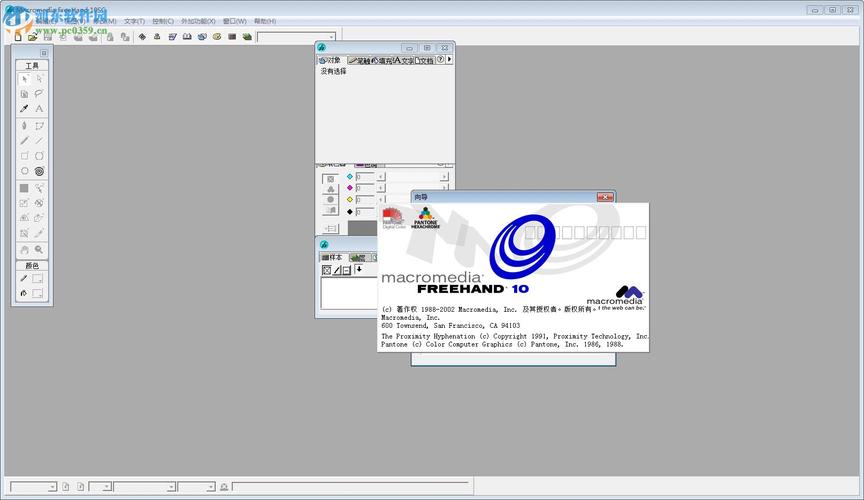The image size is (864, 500).
Task: Choose the Text tool labeled A
Action: click(x=39, y=109)
